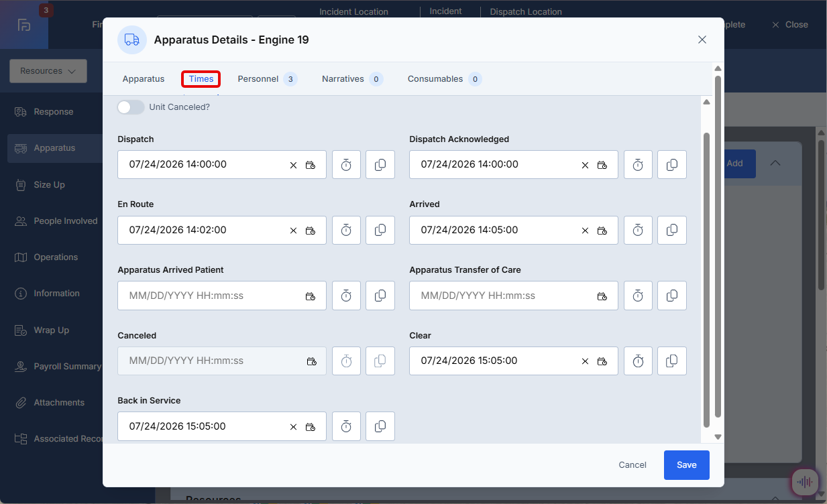Switch to the Apparatus tab

click(x=144, y=79)
